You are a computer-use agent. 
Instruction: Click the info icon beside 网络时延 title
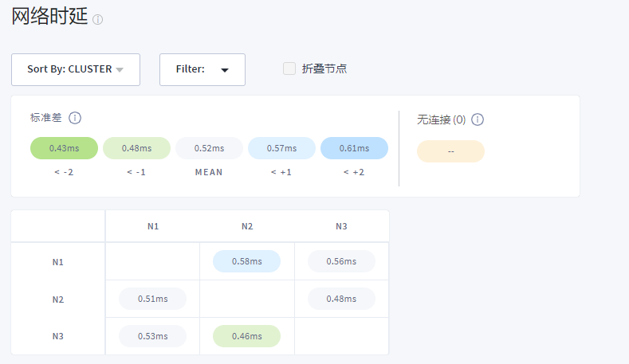pos(98,19)
